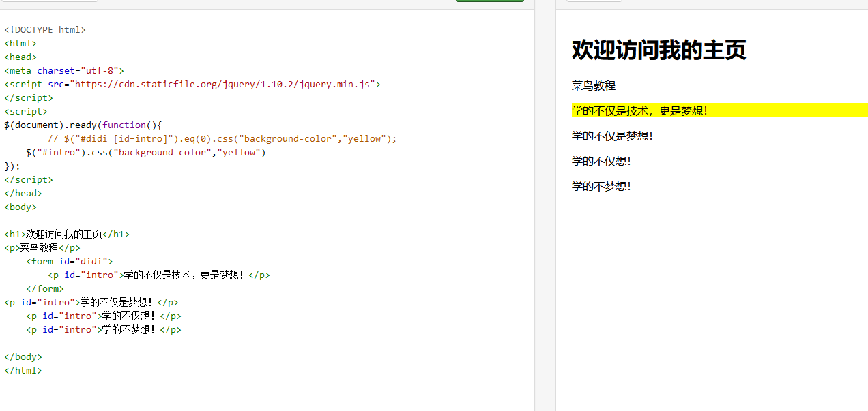Viewport: 868px width, 411px height.
Task: Click 学的不仅想！ in the preview pane
Action: 602,161
